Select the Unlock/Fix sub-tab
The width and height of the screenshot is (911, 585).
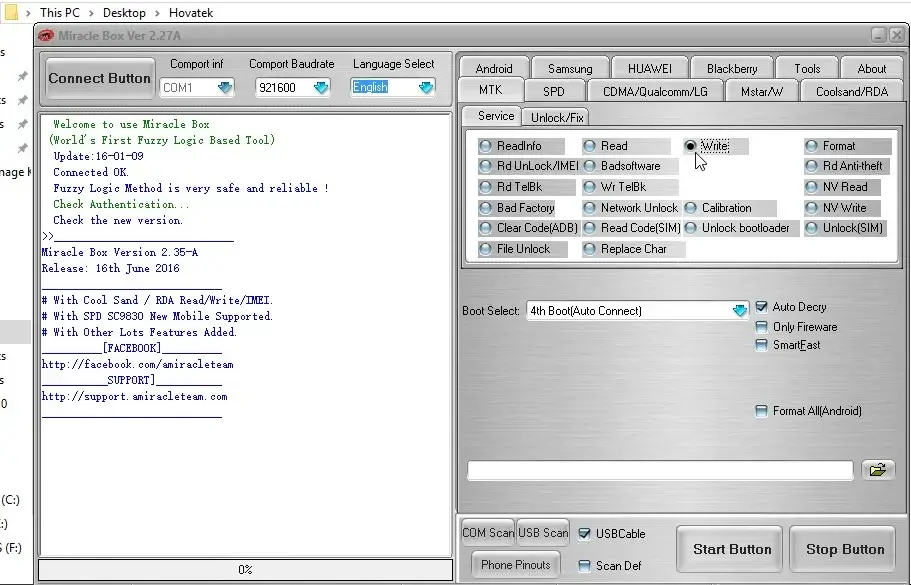tap(557, 117)
